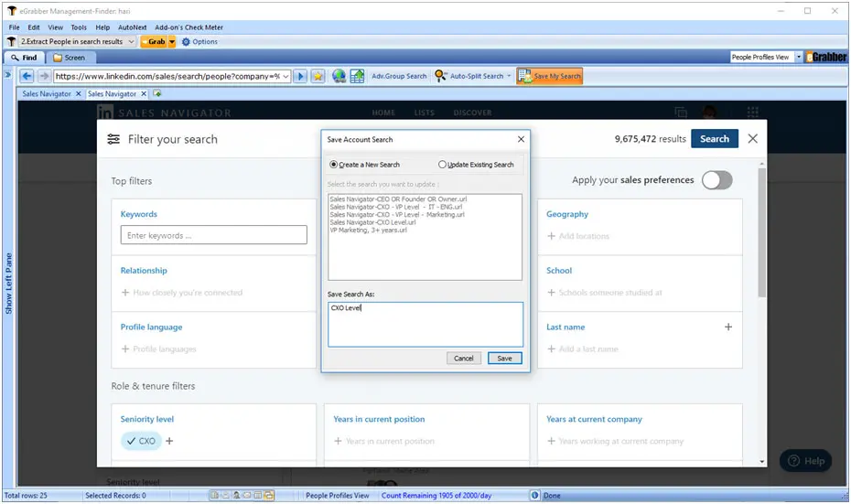Open the Edit menu
Screen dimensions: 851x504
click(34, 27)
